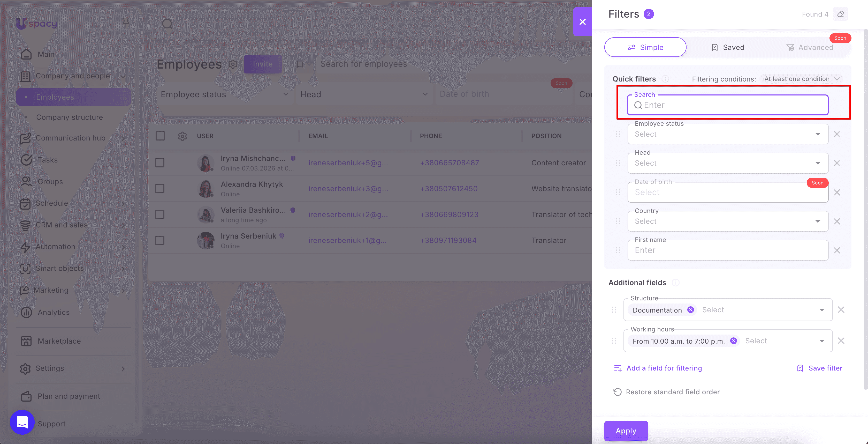Remove the 'From 10.00 a.m. to 7:00 p.m.' tag

coord(733,341)
